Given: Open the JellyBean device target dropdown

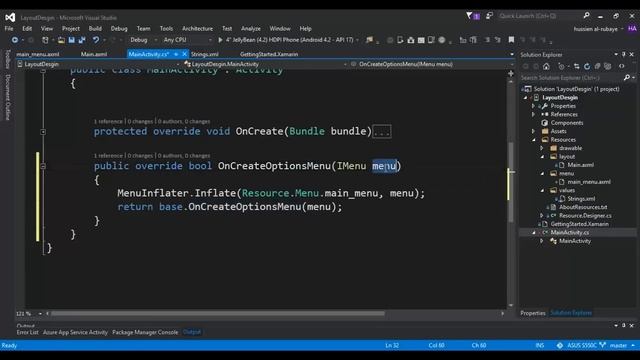Looking at the screenshot, I should tap(357, 40).
